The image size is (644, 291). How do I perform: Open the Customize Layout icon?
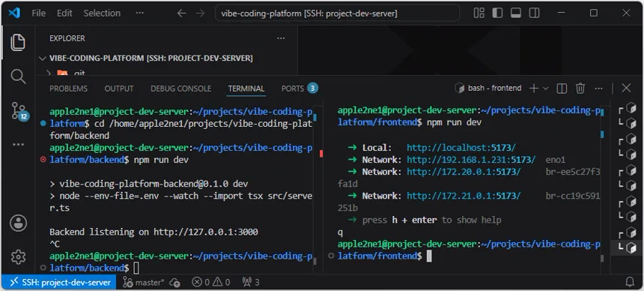(x=479, y=13)
